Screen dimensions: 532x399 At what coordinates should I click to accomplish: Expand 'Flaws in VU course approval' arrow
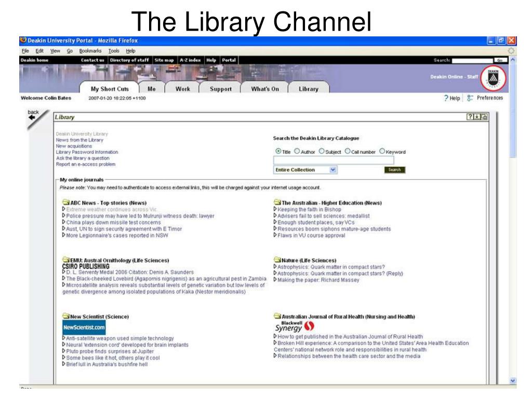[x=275, y=235]
